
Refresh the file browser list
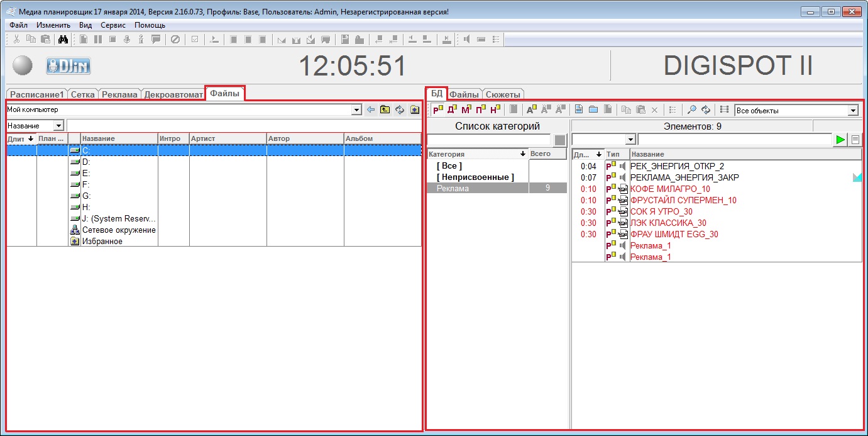[399, 109]
